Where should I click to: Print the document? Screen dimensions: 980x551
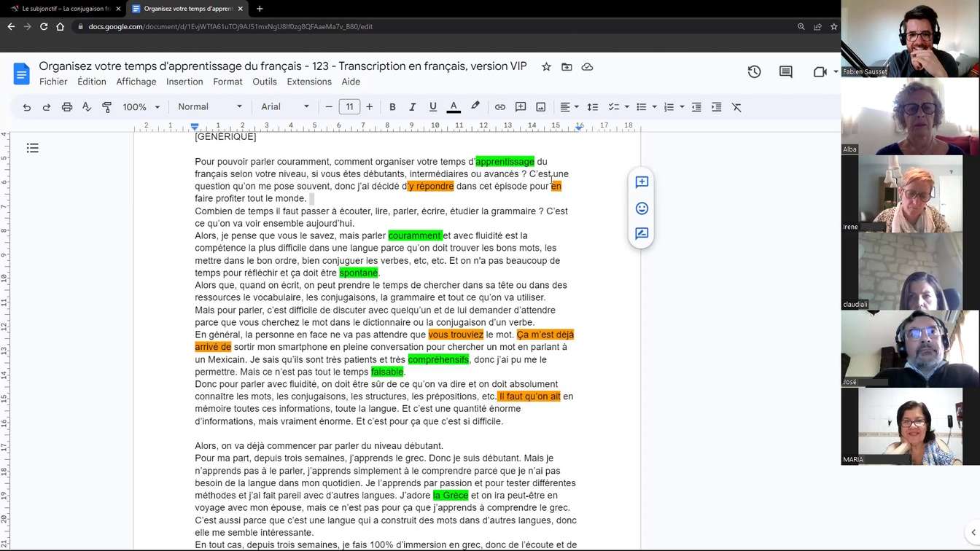tap(67, 107)
